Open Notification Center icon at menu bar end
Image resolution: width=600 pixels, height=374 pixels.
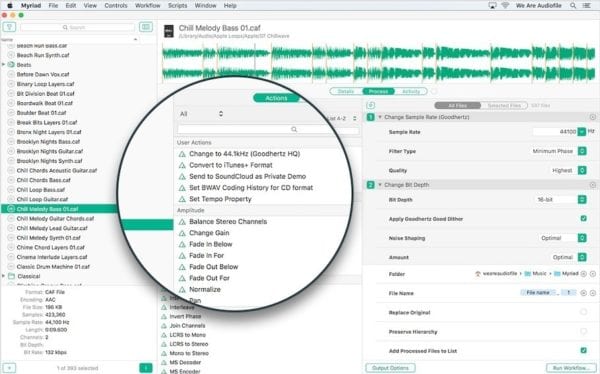pyautogui.click(x=586, y=5)
